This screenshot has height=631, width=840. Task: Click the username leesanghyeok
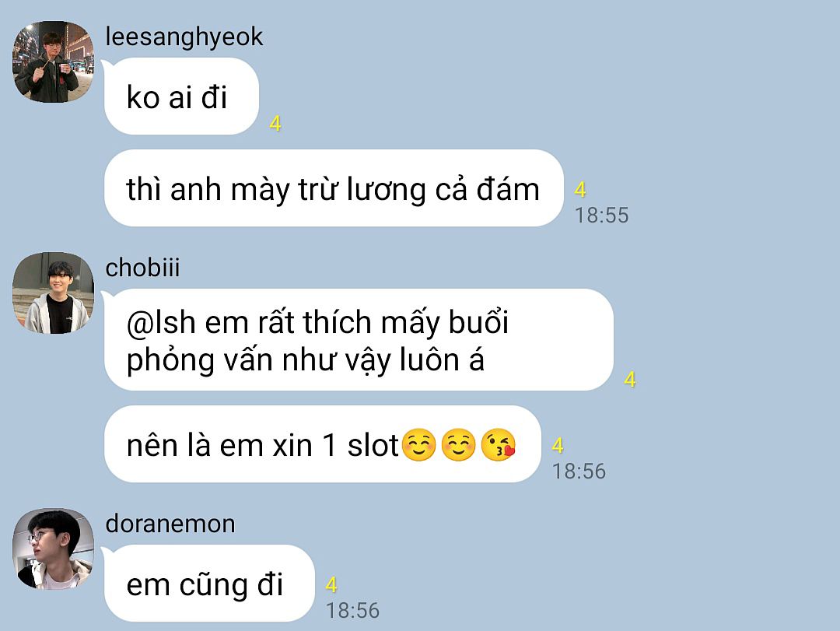tap(184, 37)
